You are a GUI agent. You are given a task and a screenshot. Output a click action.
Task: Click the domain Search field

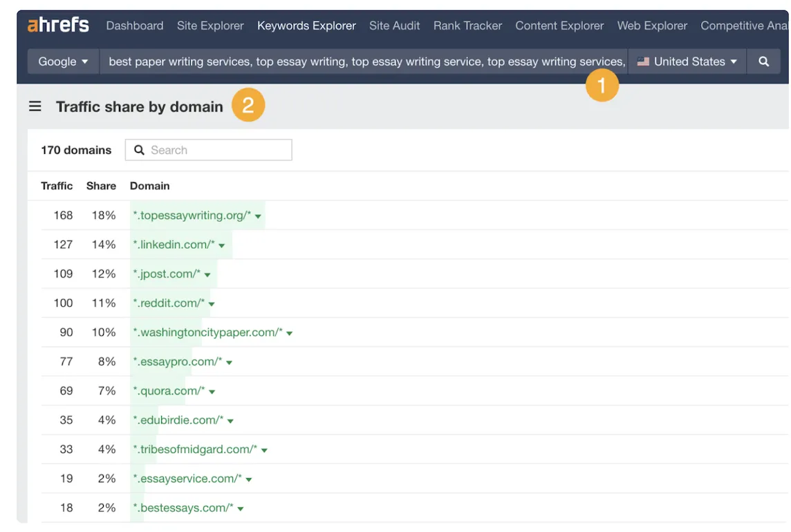(208, 150)
